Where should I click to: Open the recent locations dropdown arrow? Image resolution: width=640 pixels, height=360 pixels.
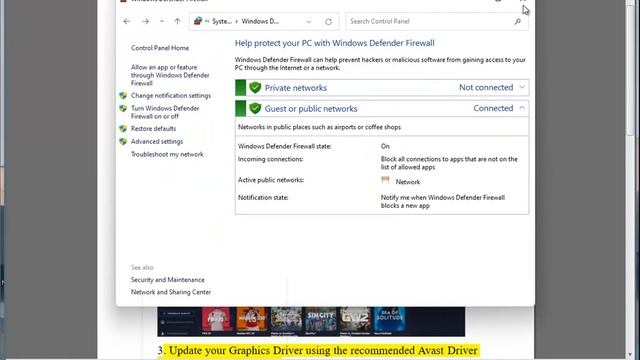tap(162, 21)
